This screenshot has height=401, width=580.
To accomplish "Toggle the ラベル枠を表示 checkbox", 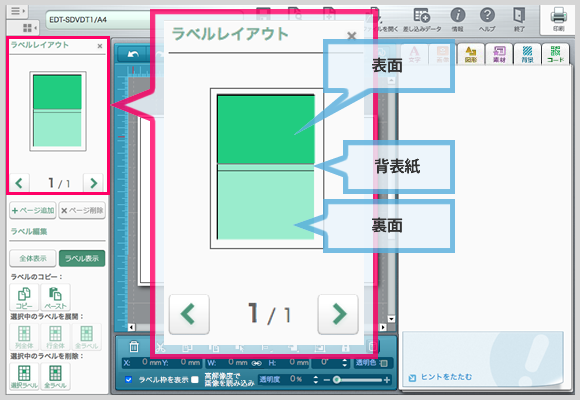I will (128, 380).
